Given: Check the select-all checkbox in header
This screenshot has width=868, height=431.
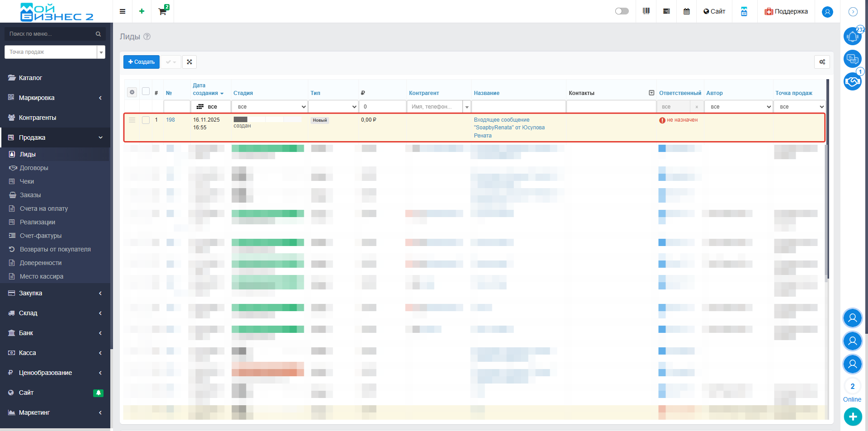Looking at the screenshot, I should coord(146,91).
